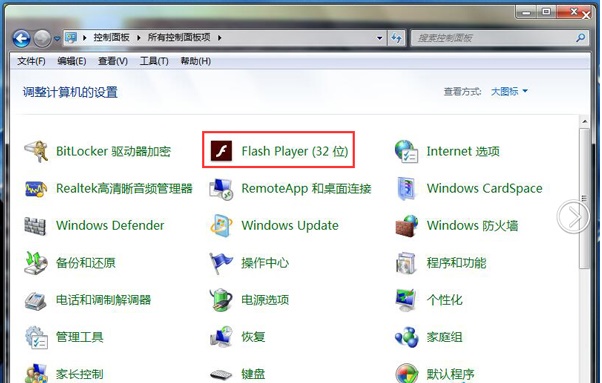Click the BitLocker 驱动器加密 link text

click(x=113, y=151)
